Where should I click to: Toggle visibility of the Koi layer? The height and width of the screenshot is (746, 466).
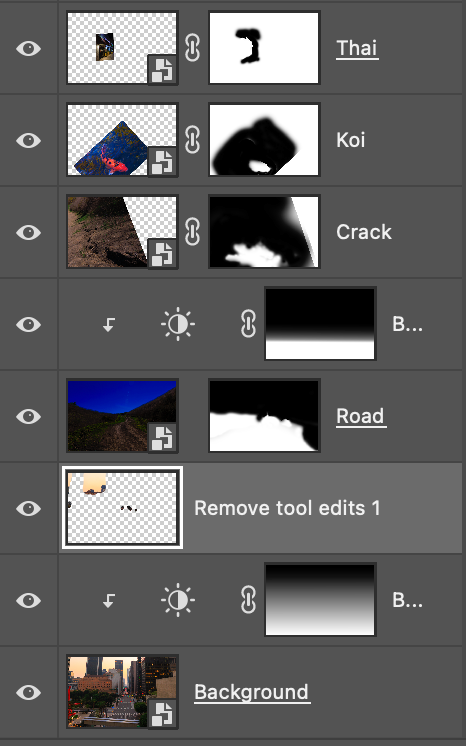[29, 140]
